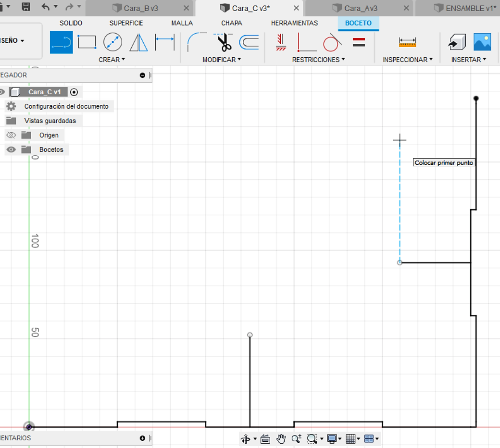Select the two-point Rectangle tool
500x448 pixels.
(x=87, y=42)
